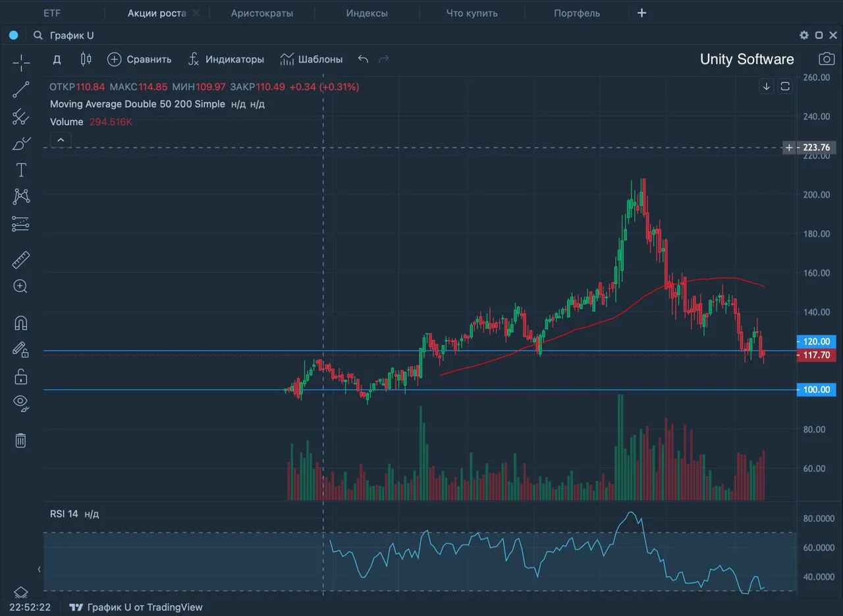
Task: Open the Шаблоны templates dropdown
Action: click(x=312, y=59)
